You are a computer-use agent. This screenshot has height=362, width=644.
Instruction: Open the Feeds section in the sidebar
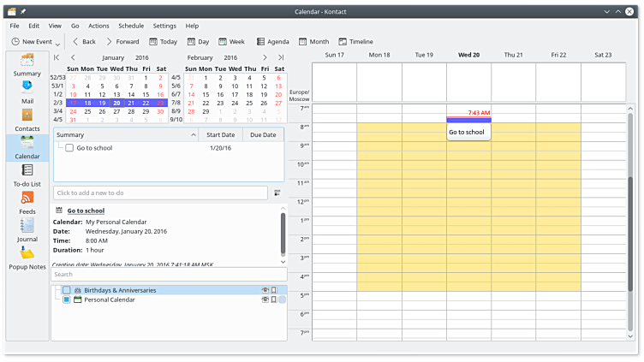point(27,202)
